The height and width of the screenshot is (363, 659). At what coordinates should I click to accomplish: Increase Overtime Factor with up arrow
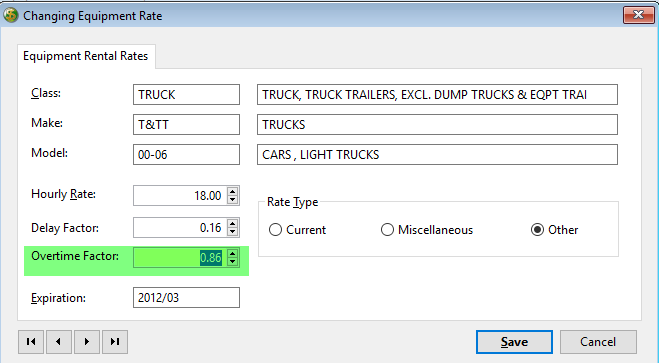[232, 253]
